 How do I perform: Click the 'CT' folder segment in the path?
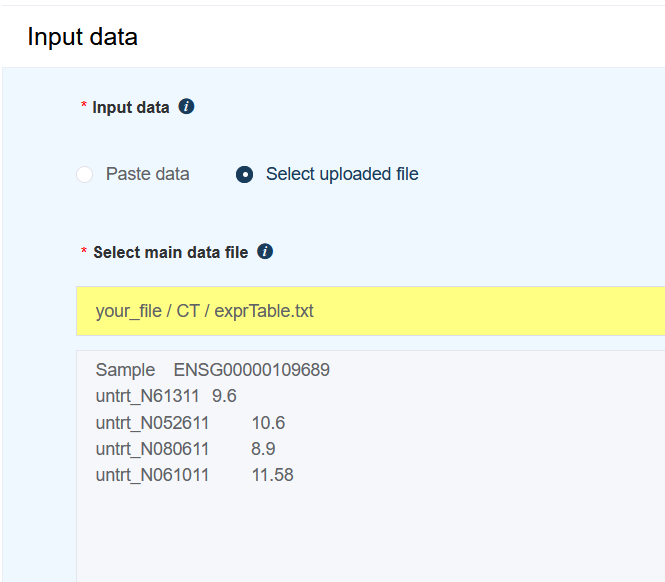(x=188, y=311)
